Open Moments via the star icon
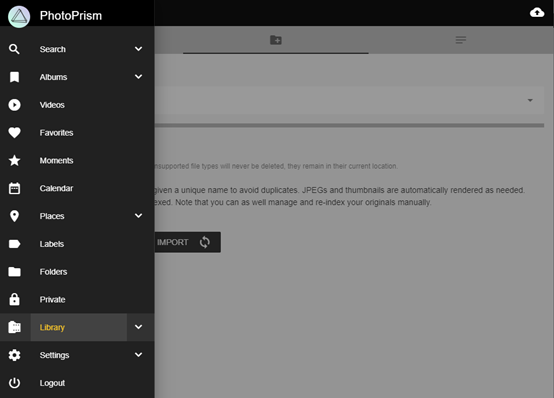Image resolution: width=554 pixels, height=398 pixels. coord(14,160)
